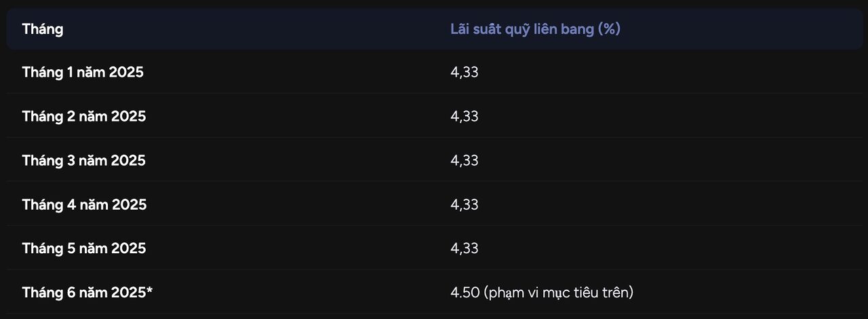Viewport: 868px width, 319px height.
Task: Click the asterisk after Tháng 6 năm 2025
Action: [x=150, y=290]
